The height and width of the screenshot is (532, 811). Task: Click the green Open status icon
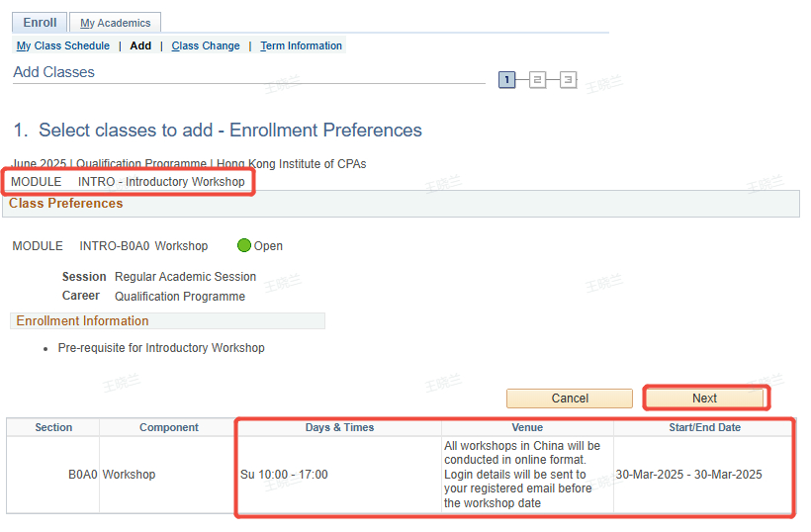pos(244,246)
